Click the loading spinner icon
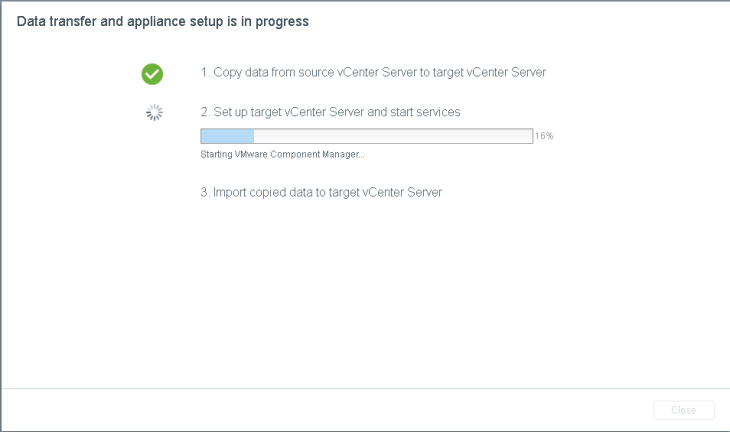The height and width of the screenshot is (432, 730). 154,113
